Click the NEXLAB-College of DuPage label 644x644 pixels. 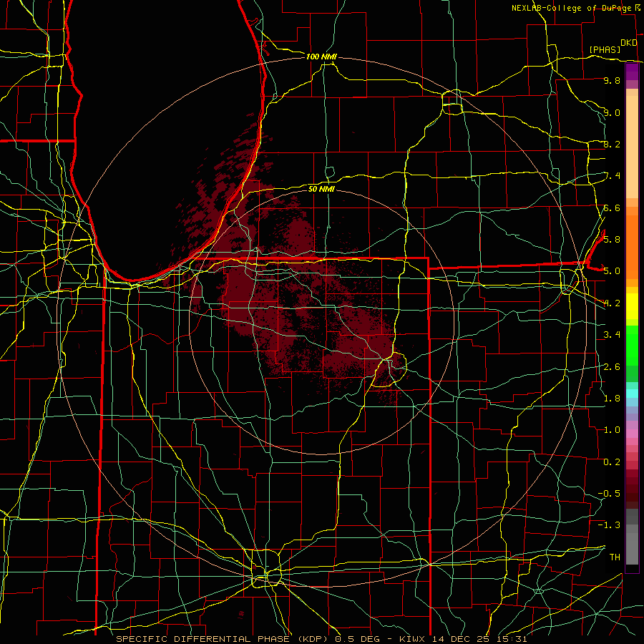(x=571, y=8)
